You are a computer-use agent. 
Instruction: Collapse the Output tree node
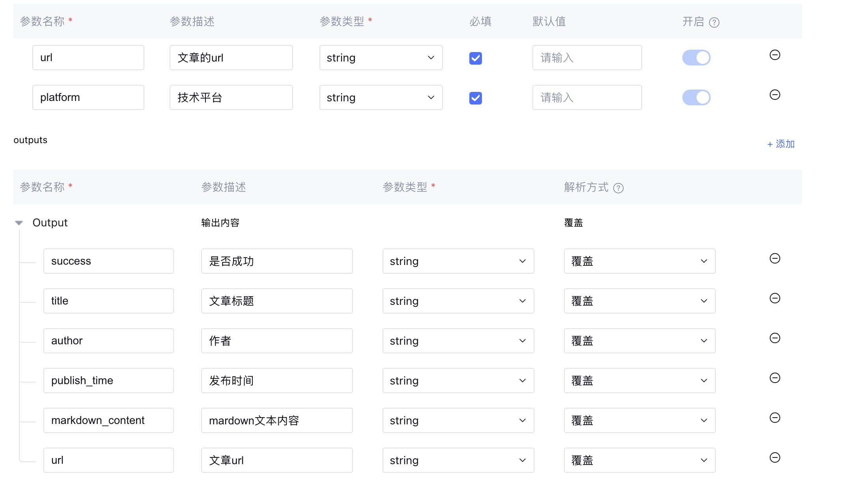(19, 223)
